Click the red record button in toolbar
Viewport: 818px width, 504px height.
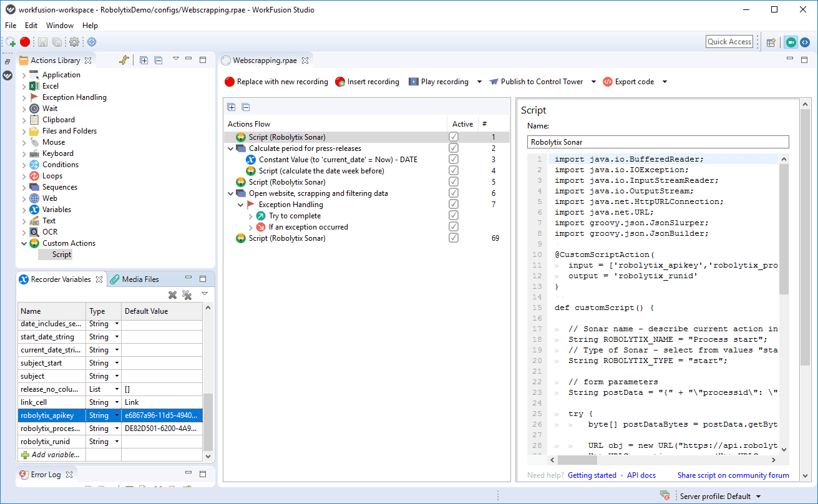pyautogui.click(x=25, y=42)
